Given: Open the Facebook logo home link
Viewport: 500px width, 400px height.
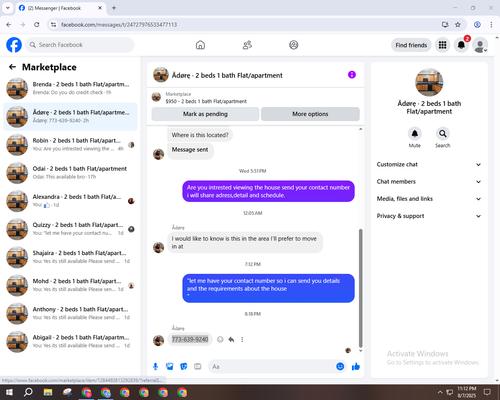Looking at the screenshot, I should pyautogui.click(x=14, y=45).
